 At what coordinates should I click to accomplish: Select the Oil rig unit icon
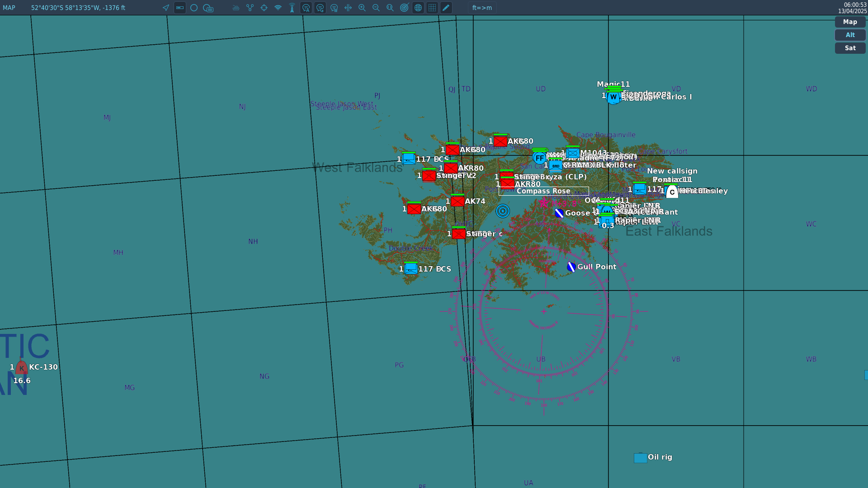coord(640,458)
